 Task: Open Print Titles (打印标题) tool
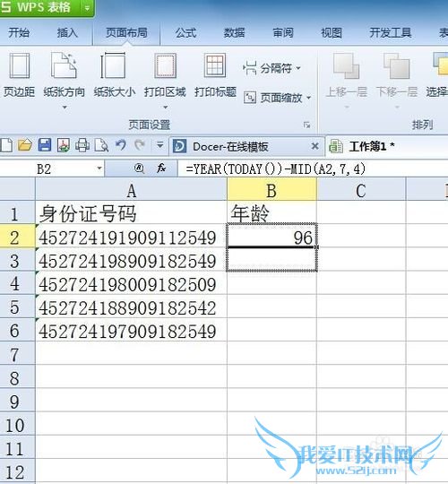(x=215, y=75)
